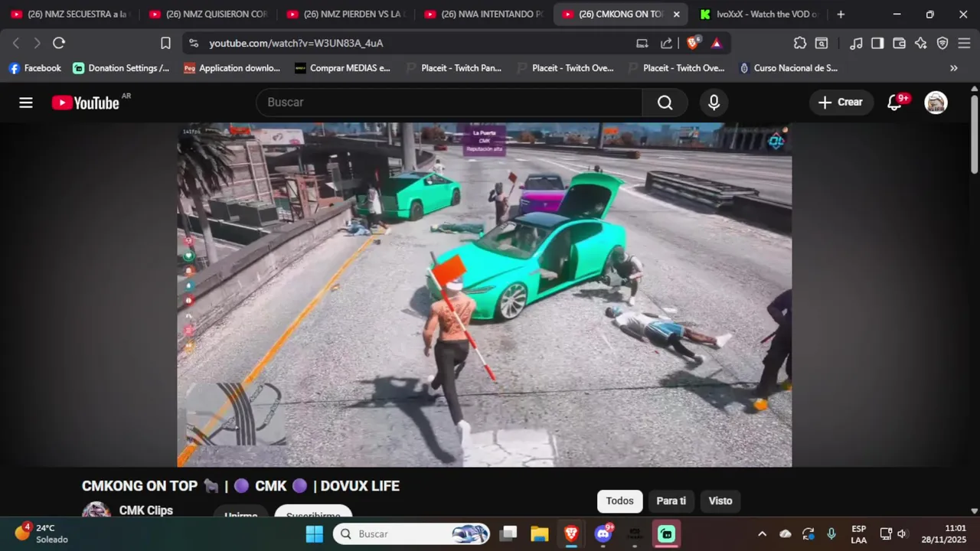Switch to NMZ PIERDEN VS LA tab
This screenshot has width=980, height=551.
(346, 14)
